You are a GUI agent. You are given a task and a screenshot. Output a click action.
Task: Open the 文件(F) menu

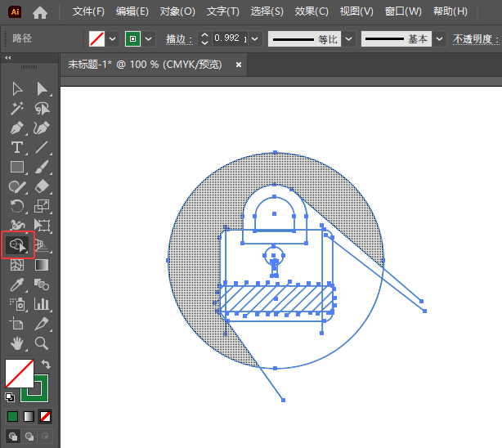(x=88, y=11)
